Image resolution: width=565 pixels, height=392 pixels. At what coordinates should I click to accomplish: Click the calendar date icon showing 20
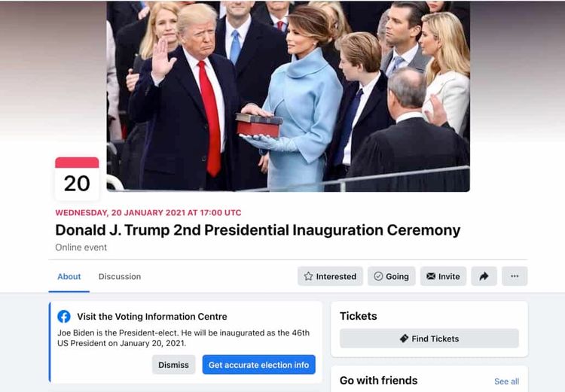pyautogui.click(x=77, y=178)
